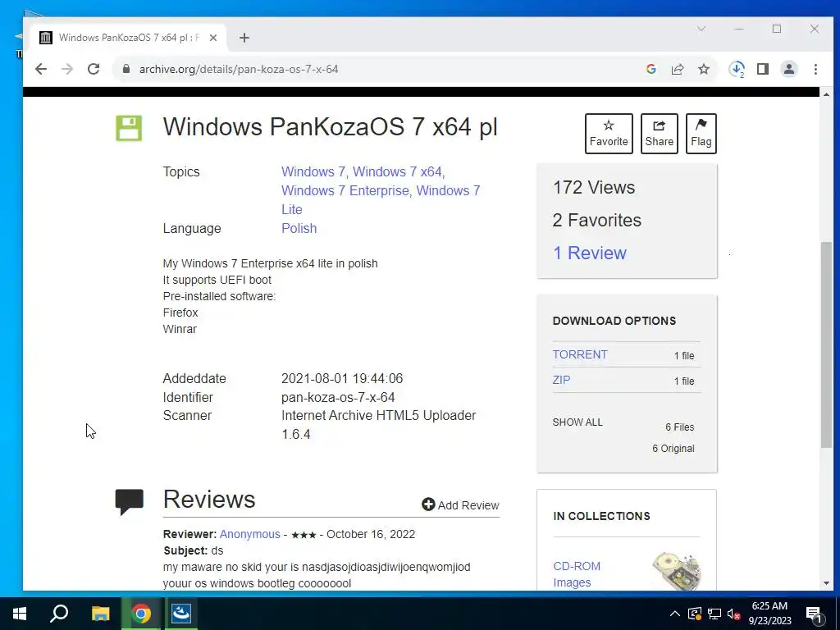Click the Flag button
This screenshot has height=630, width=840.
[701, 134]
